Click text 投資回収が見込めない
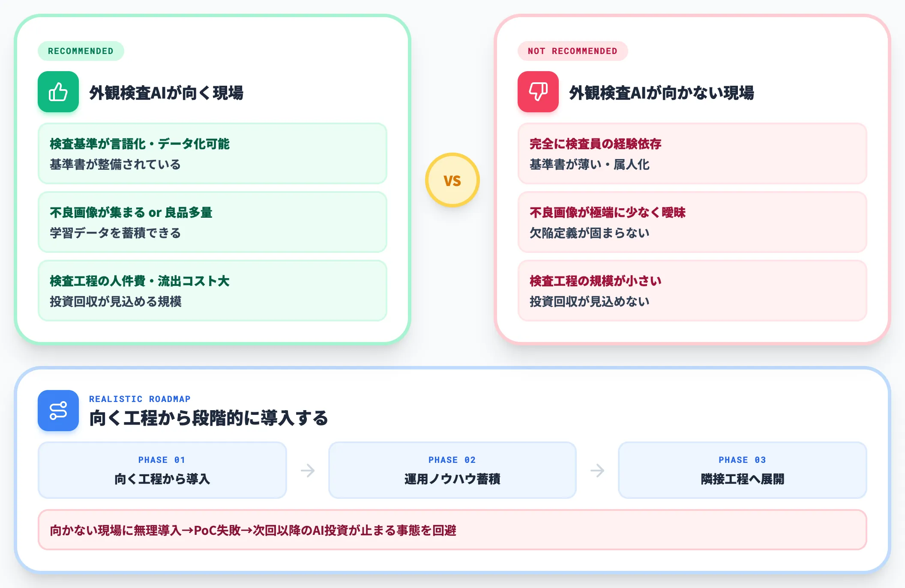The height and width of the screenshot is (588, 905). 590,302
